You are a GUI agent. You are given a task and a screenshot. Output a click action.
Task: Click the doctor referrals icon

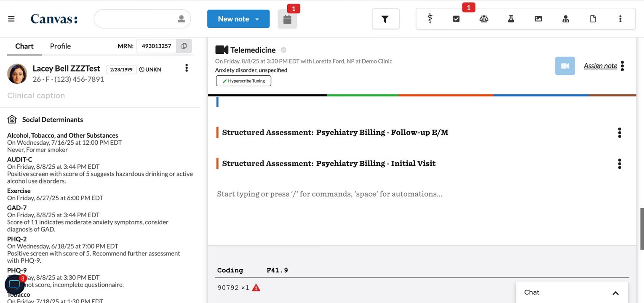click(566, 19)
